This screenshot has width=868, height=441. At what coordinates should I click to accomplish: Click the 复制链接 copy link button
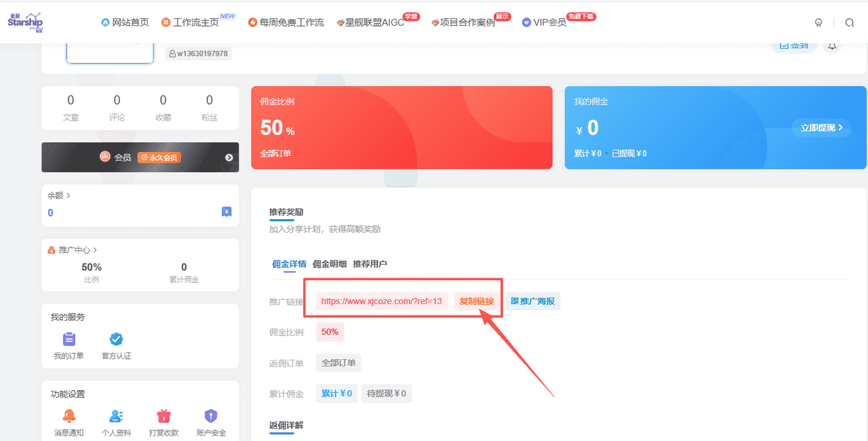click(x=477, y=301)
